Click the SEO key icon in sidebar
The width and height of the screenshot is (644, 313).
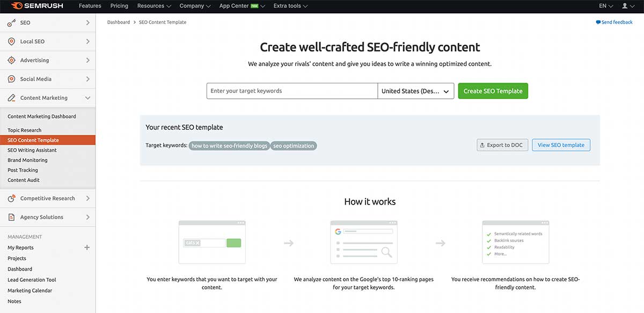click(11, 23)
